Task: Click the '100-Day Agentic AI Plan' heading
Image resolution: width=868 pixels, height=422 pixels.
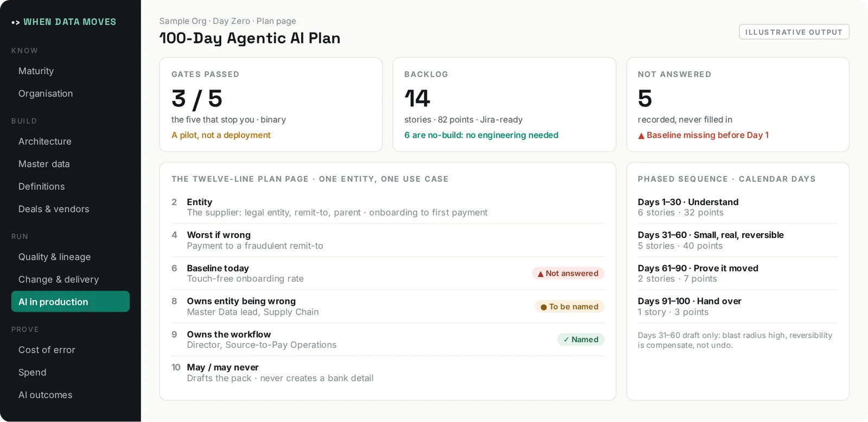Action: [x=250, y=38]
